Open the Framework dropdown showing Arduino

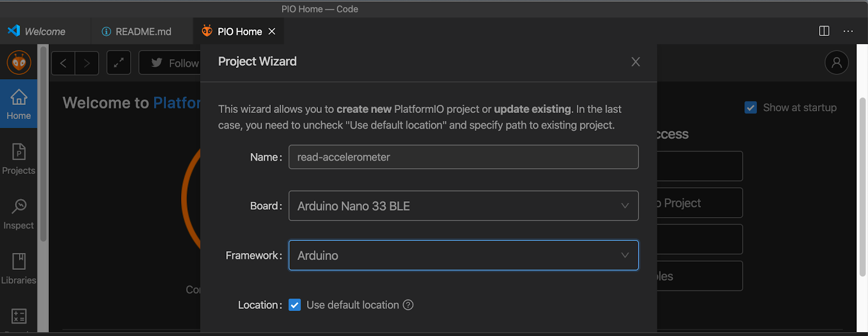pyautogui.click(x=463, y=255)
